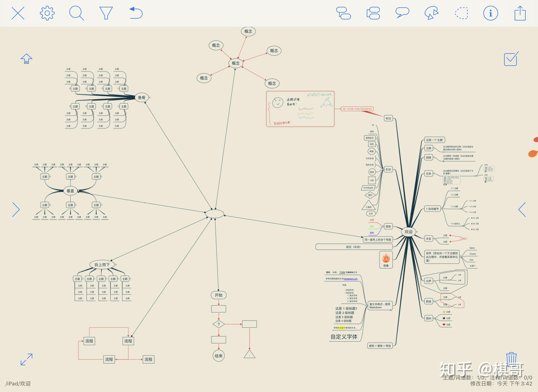
Task: Open the filter funnel tool
Action: (106, 13)
